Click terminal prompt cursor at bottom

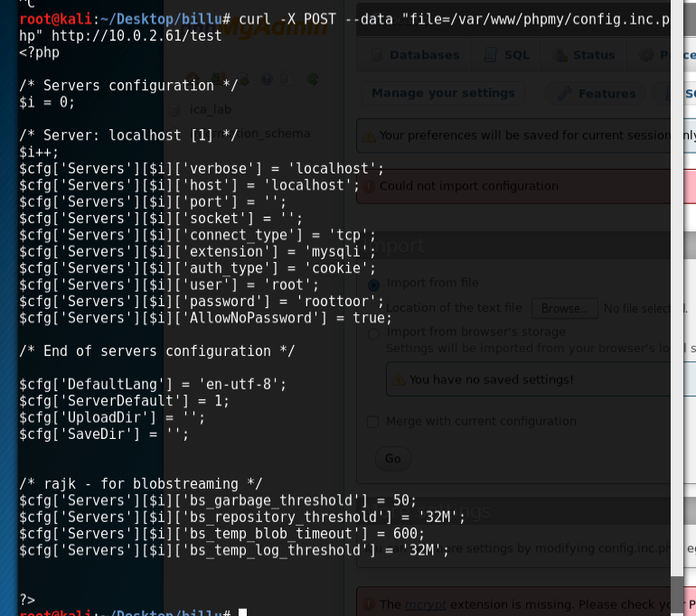pos(243,612)
